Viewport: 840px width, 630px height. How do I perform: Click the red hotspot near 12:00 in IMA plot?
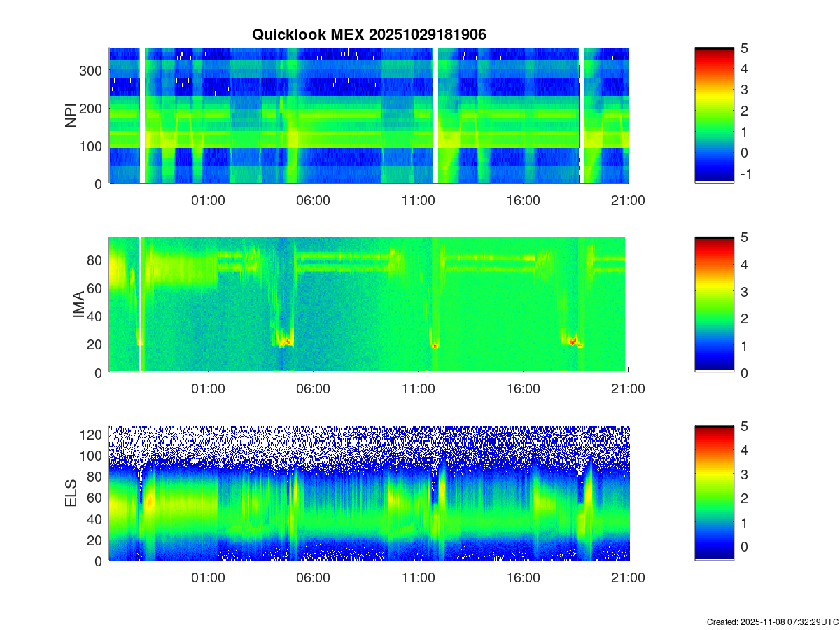[x=435, y=346]
